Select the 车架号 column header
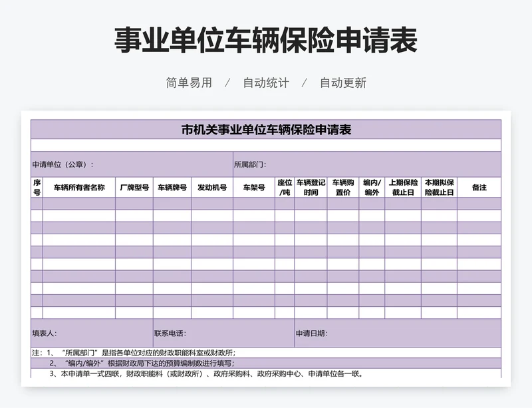The height and width of the screenshot is (408, 532). (254, 188)
